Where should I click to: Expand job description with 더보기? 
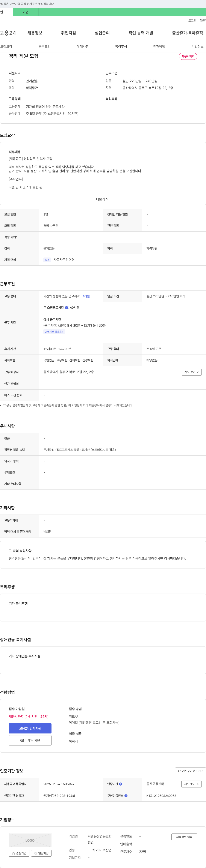[x=102, y=199]
